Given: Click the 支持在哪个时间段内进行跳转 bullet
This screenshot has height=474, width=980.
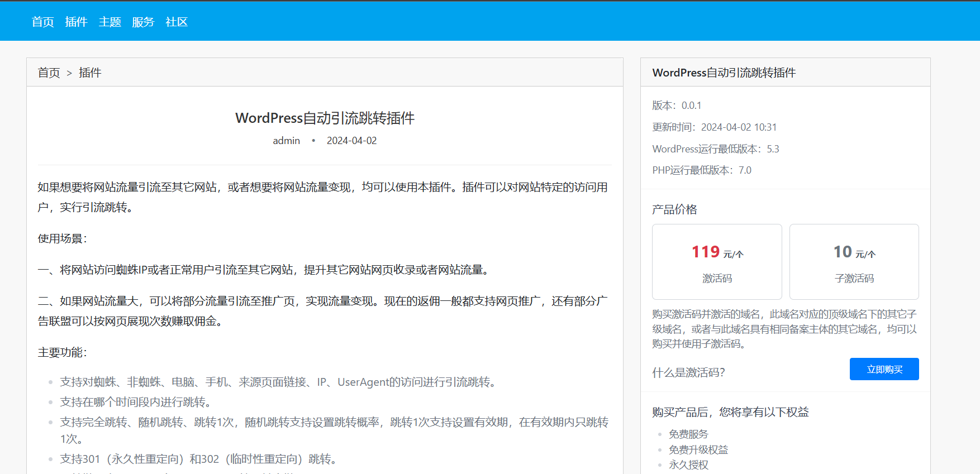Looking at the screenshot, I should pos(136,402).
